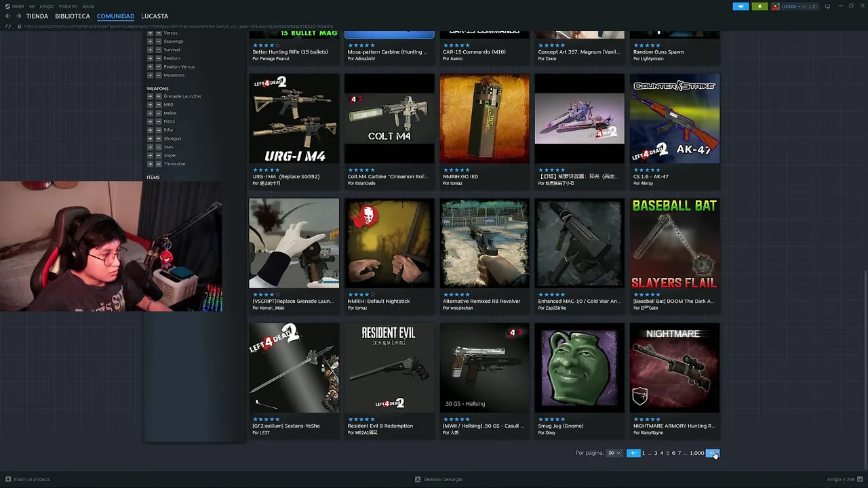Open the Amigos y chat icon
This screenshot has height=488, width=868.
tap(860, 479)
